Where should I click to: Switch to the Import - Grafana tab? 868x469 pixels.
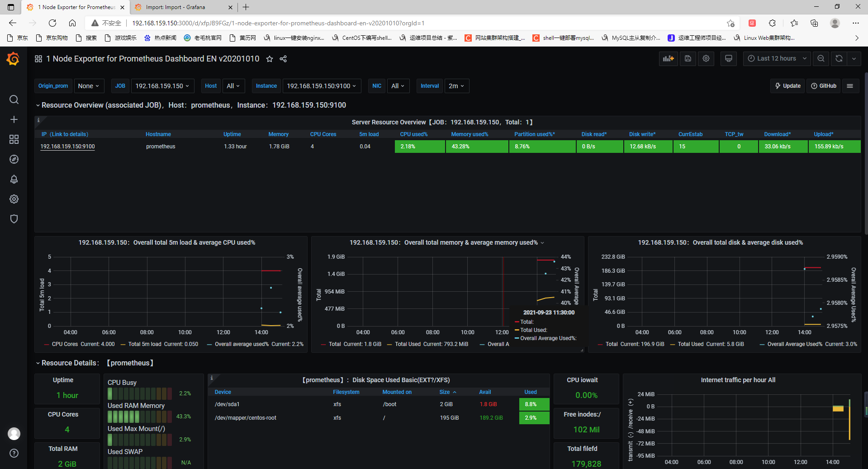[175, 7]
